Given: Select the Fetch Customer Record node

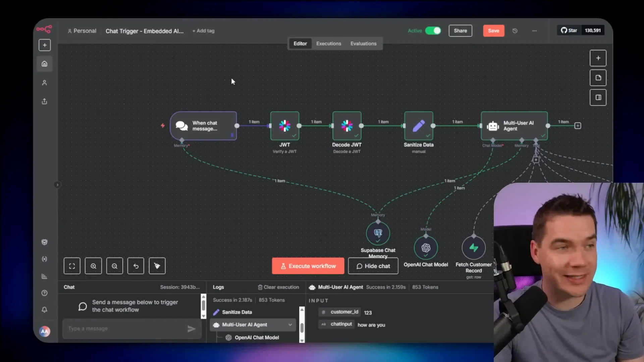Looking at the screenshot, I should coord(474,248).
